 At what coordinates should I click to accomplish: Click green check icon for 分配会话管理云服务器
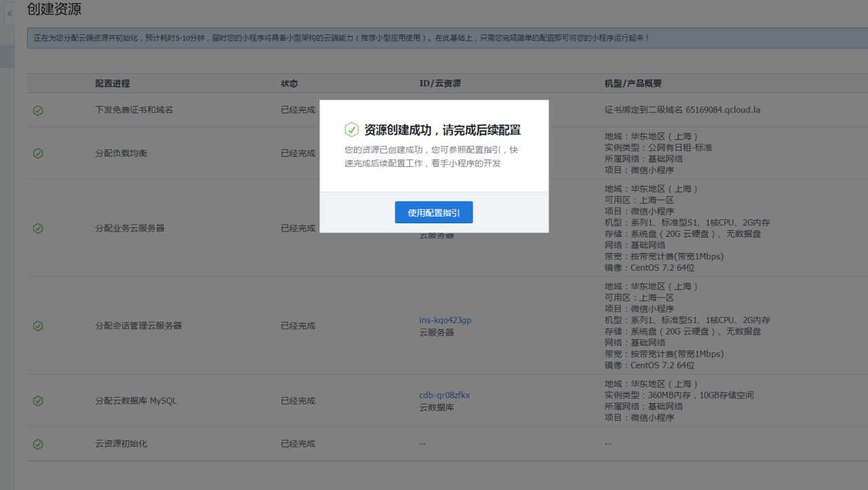click(38, 326)
